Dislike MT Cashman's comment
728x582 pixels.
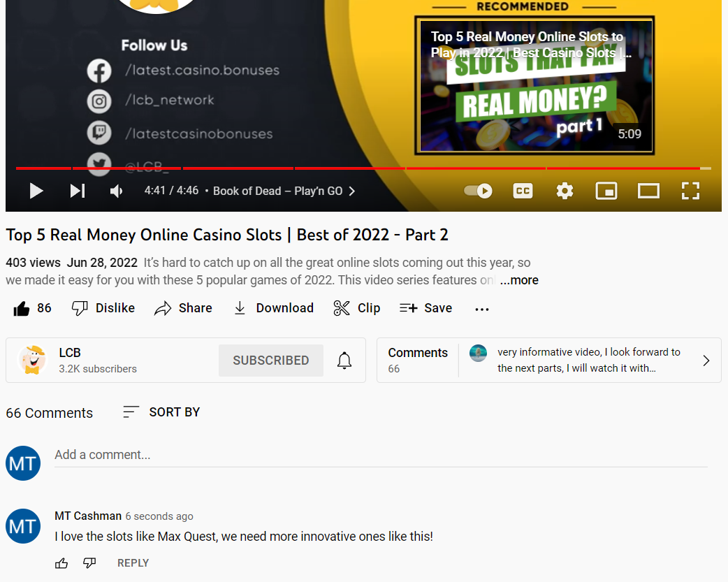tap(89, 563)
